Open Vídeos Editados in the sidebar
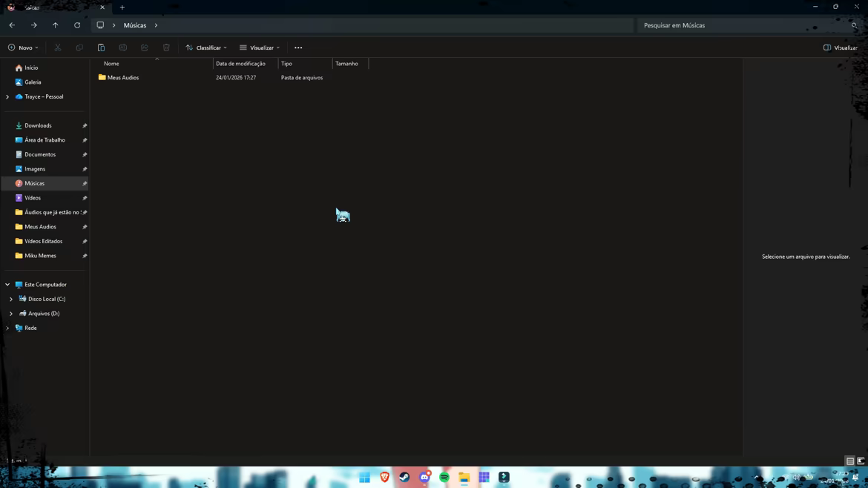868x488 pixels. (x=44, y=241)
